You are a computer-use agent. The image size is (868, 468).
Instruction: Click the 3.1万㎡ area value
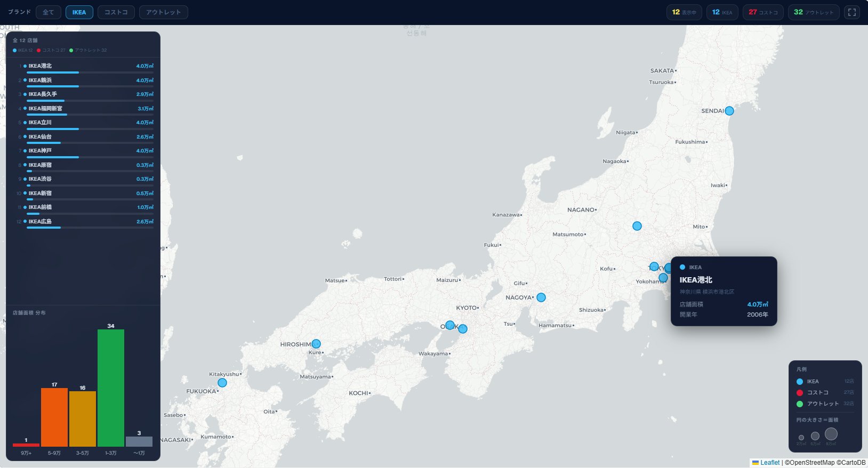pos(146,108)
